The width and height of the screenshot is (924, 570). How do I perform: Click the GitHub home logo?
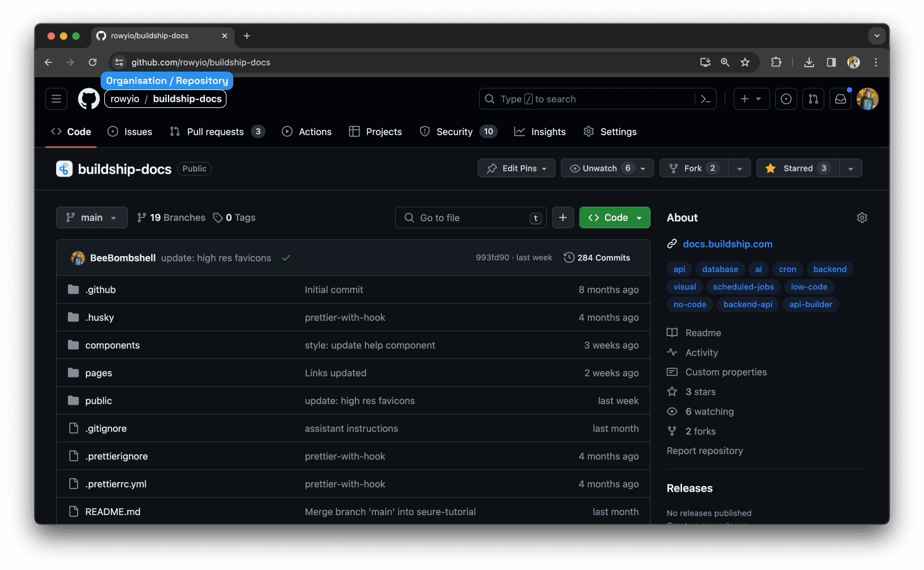(x=88, y=99)
